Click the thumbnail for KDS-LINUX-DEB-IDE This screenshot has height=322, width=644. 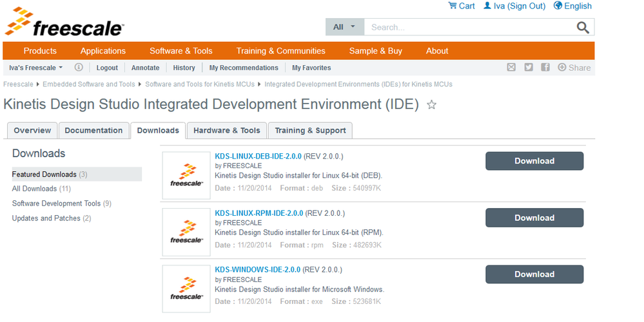click(186, 176)
